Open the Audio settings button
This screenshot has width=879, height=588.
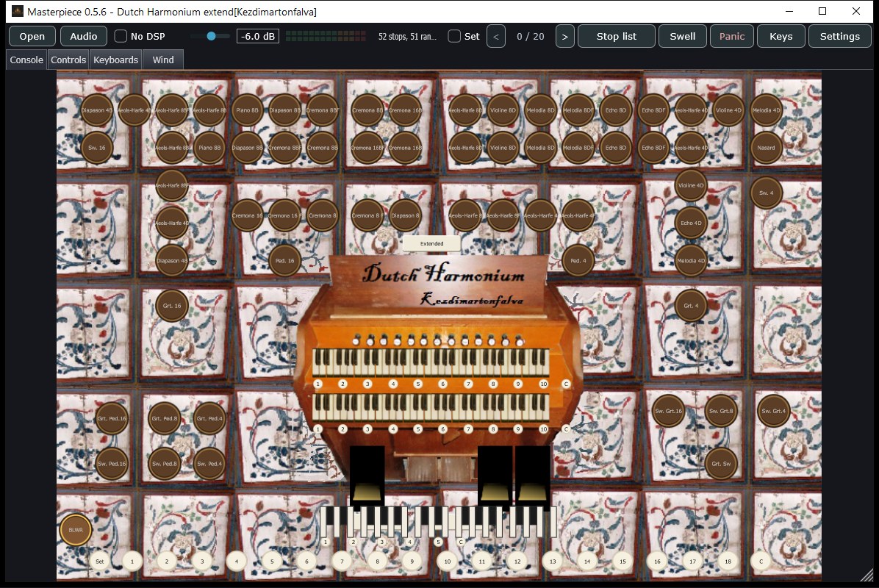coord(84,37)
